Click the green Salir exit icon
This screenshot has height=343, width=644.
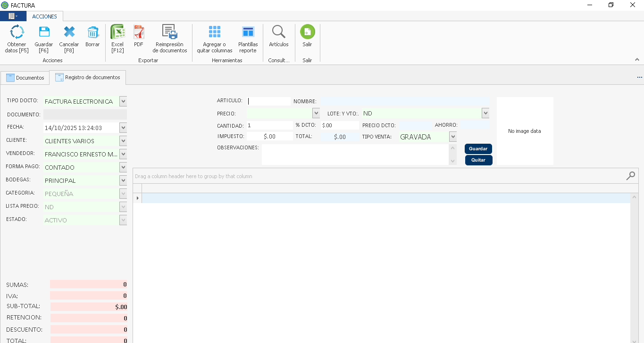(x=307, y=32)
